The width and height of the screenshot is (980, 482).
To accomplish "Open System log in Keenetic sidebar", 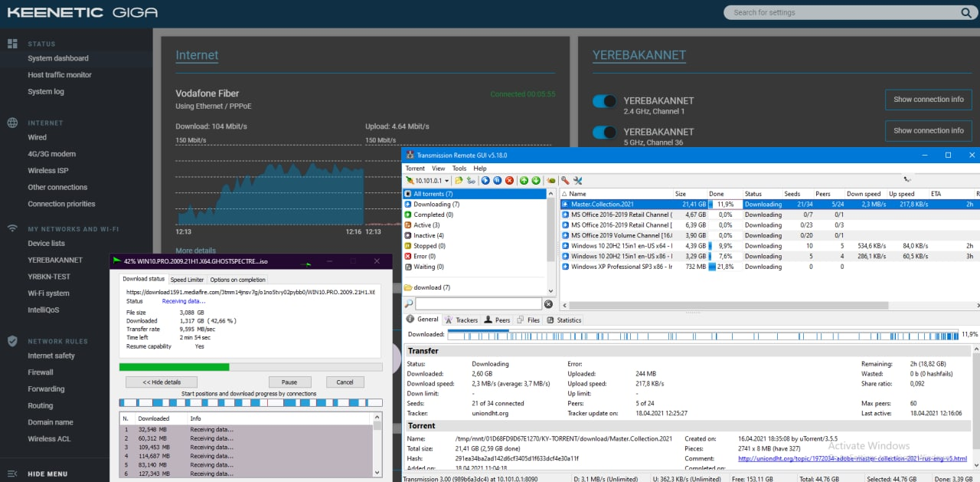I will (46, 91).
